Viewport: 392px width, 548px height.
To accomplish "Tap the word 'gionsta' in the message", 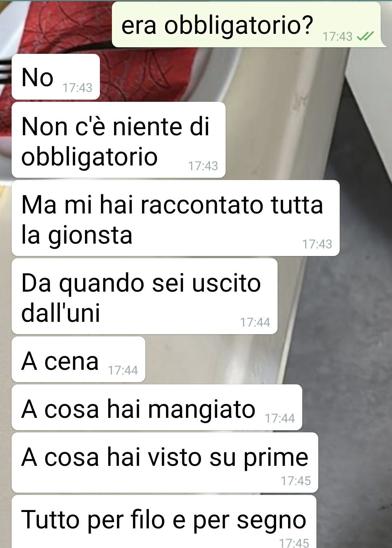I will pos(90,236).
